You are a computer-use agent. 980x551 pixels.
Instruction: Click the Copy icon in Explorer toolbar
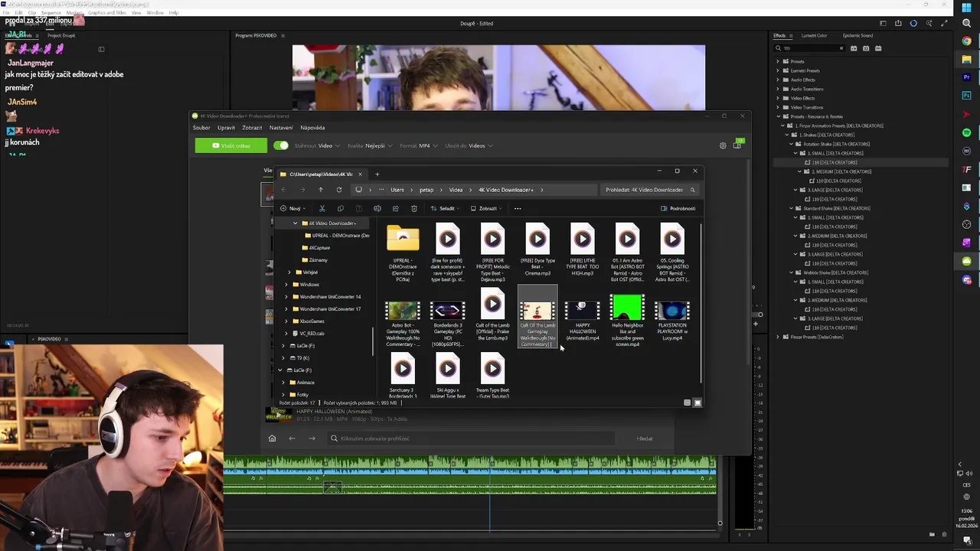[341, 208]
